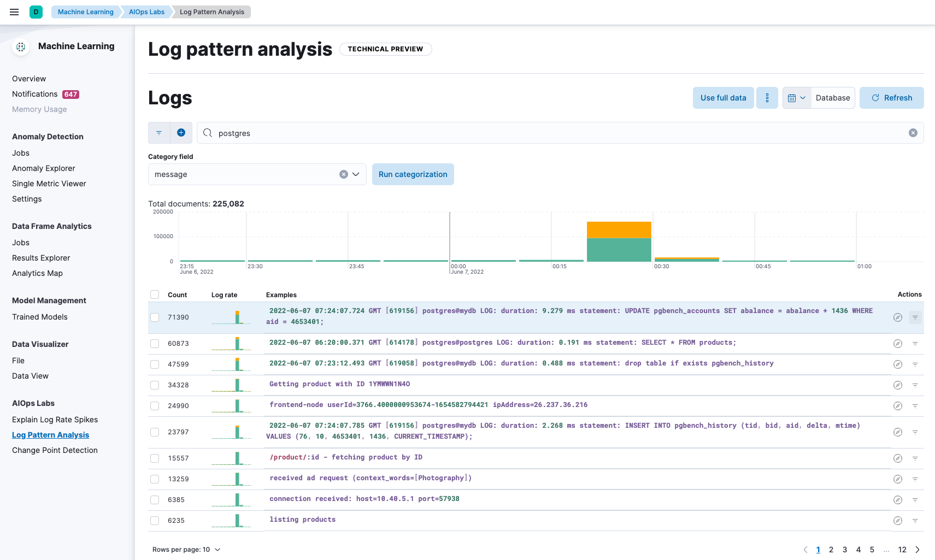The image size is (935, 560).
Task: Open the Rows per page dropdown
Action: (186, 550)
